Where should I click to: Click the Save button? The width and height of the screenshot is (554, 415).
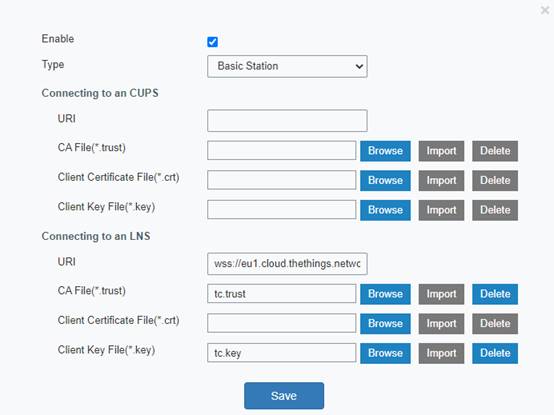(x=284, y=396)
